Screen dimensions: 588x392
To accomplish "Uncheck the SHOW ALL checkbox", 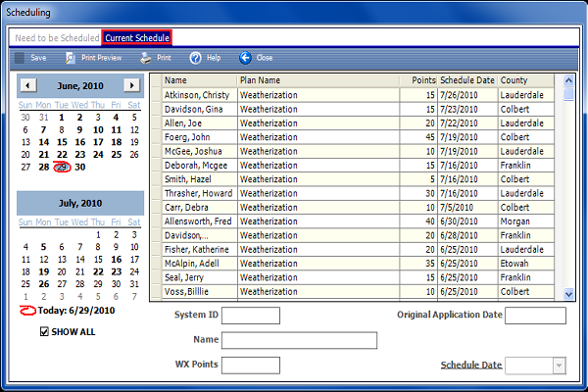I will pos(45,332).
